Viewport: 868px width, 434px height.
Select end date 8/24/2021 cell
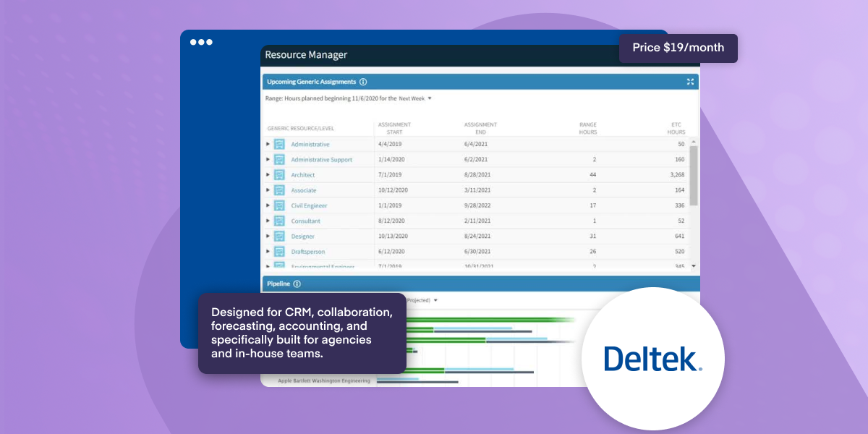[477, 237]
